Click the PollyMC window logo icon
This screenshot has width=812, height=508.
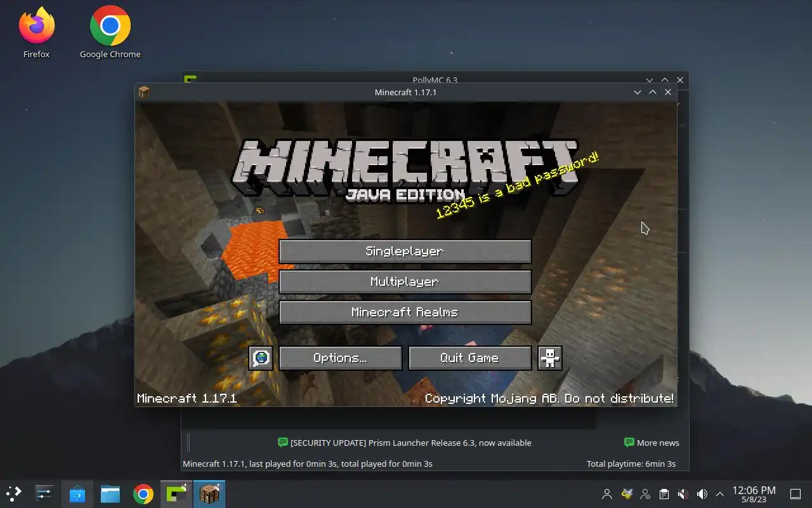tap(190, 79)
